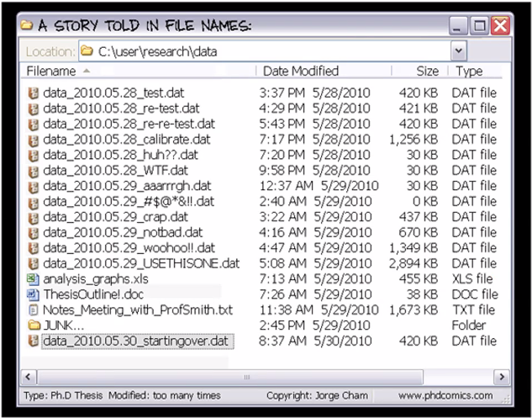Viewport: 532px width, 418px height.
Task: Click the icon beside data_2010.05.29_USETHISONE.dat
Action: (33, 264)
